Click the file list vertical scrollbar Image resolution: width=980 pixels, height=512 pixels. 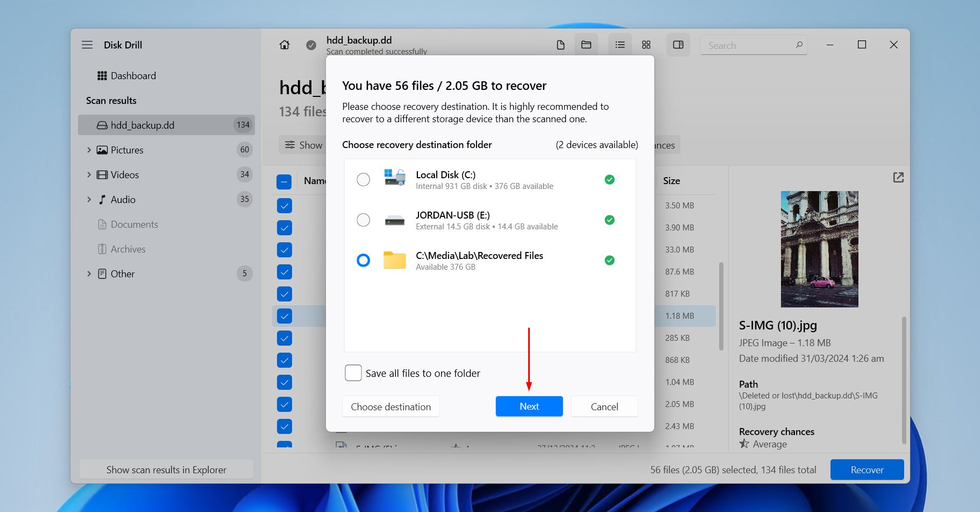pos(721,306)
